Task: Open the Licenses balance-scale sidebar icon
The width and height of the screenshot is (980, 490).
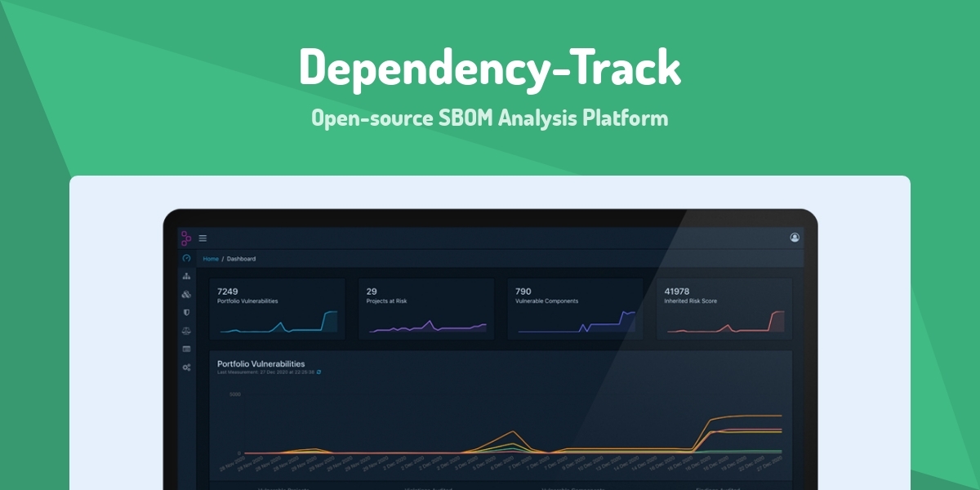Action: tap(186, 331)
